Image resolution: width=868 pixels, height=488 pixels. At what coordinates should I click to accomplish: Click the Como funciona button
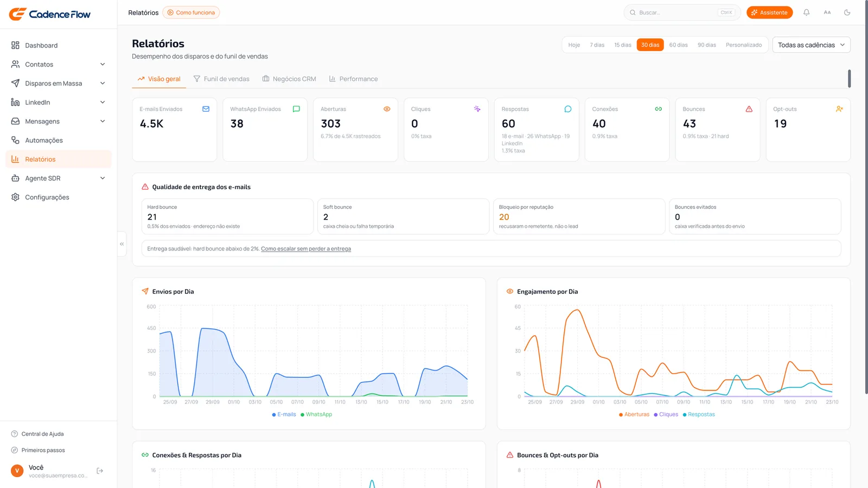coord(191,12)
